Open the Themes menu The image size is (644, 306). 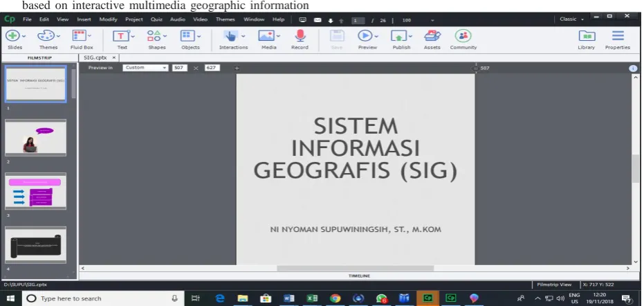pyautogui.click(x=225, y=19)
